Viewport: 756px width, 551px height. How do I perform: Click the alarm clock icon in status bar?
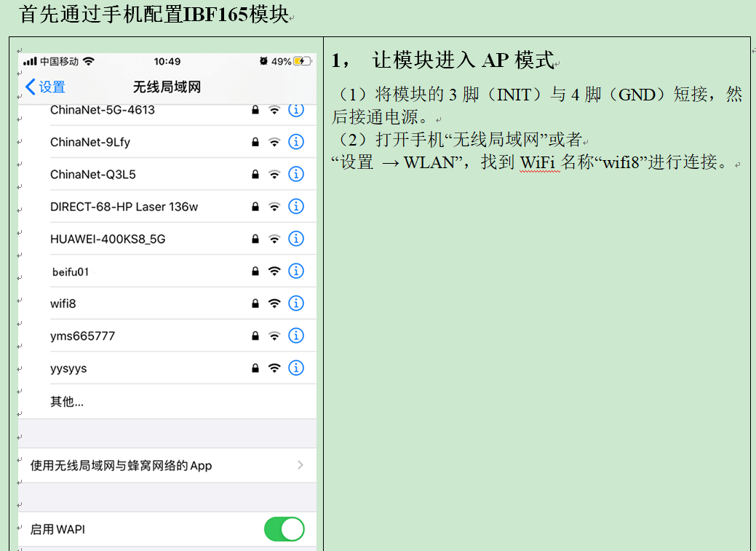click(263, 61)
